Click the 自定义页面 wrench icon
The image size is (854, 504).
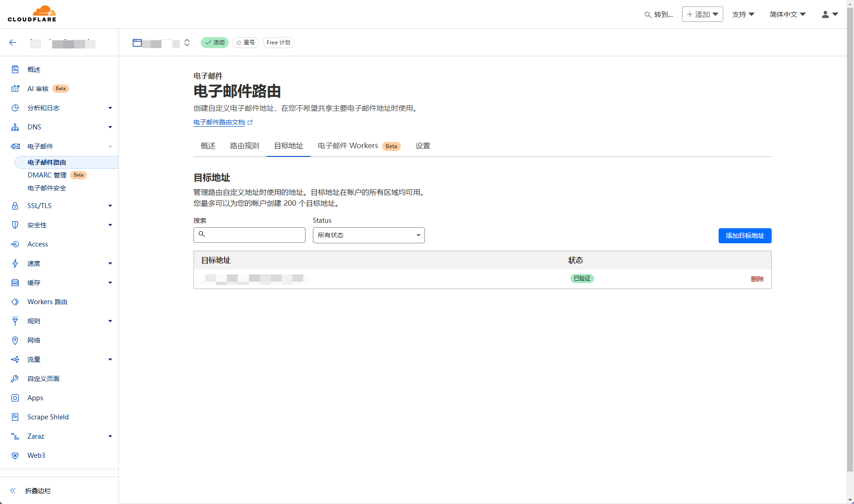point(15,379)
